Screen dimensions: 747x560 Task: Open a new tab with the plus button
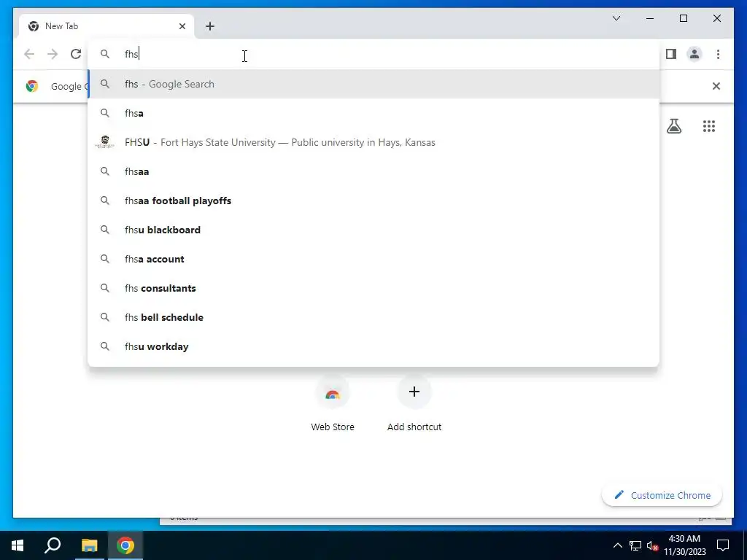(210, 26)
